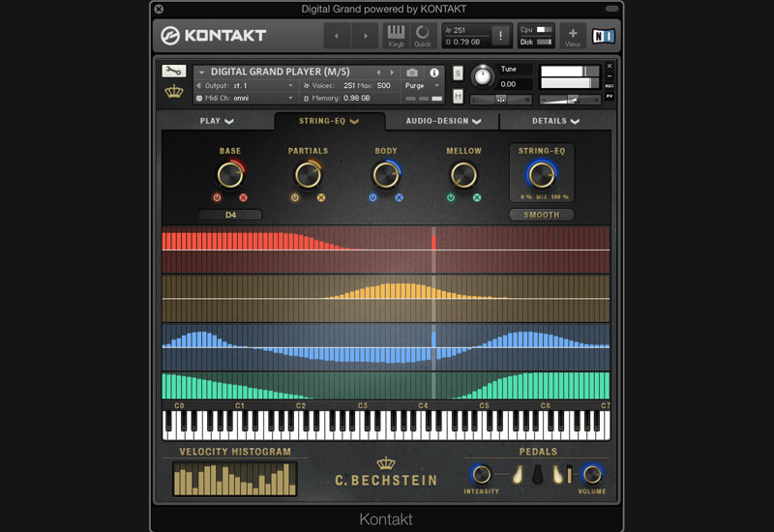This screenshot has width=774, height=532.
Task: Open instrument edit mode with the wrench icon
Action: coord(174,71)
